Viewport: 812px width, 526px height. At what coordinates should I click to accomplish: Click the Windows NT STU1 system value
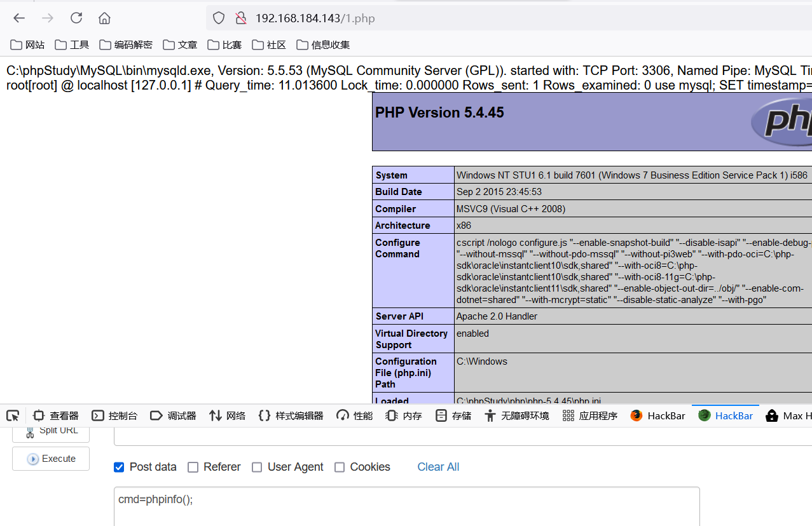(632, 175)
